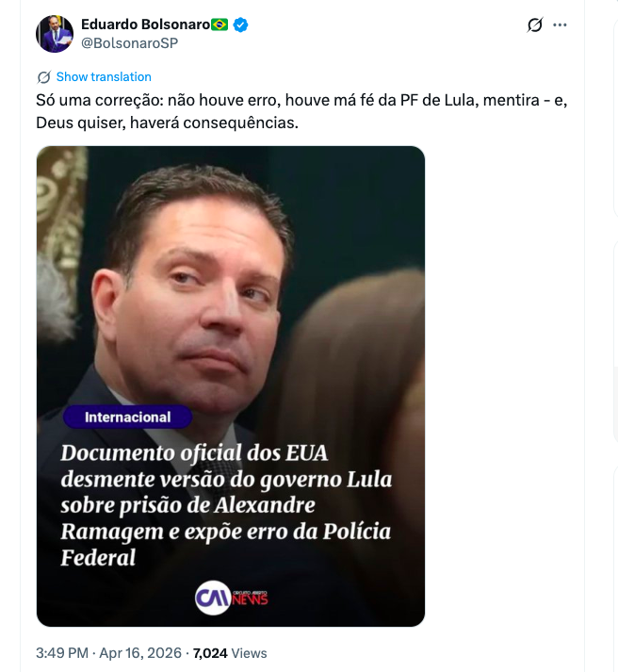This screenshot has height=672, width=618.
Task: Click the 7,024 view count number
Action: 209,652
